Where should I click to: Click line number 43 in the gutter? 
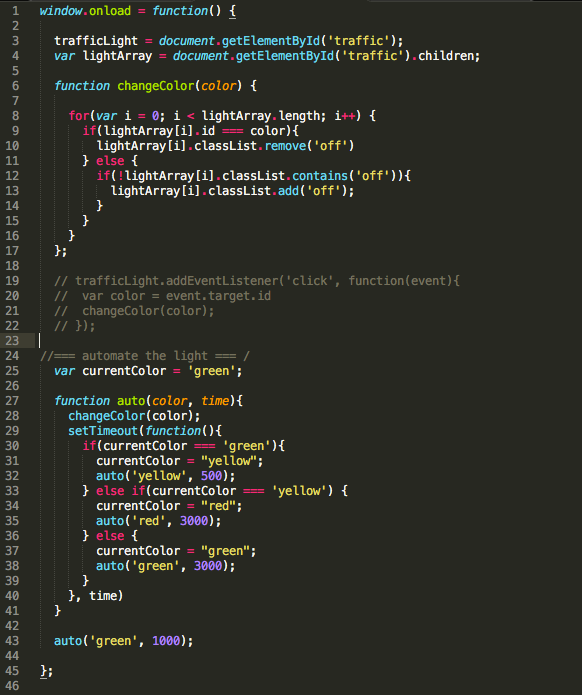pos(12,640)
